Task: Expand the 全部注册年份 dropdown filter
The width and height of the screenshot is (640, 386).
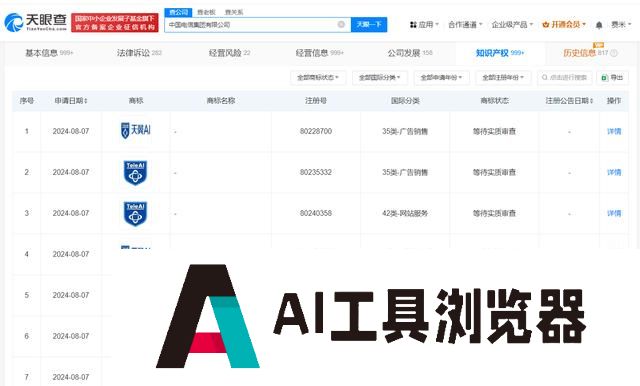Action: (503, 78)
